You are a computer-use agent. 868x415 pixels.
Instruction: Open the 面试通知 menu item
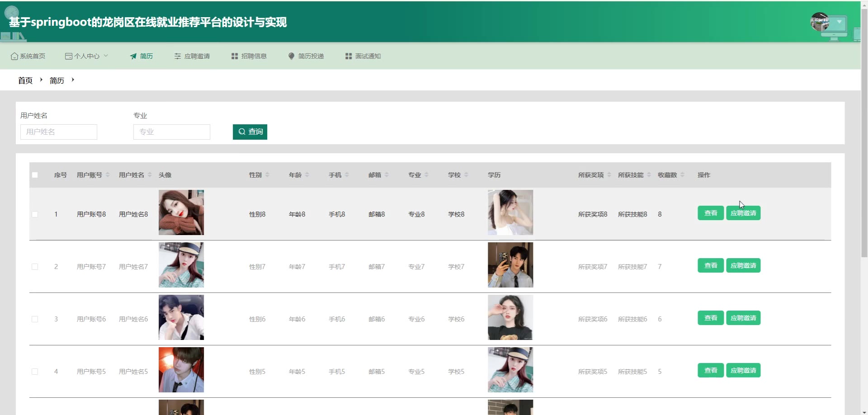click(x=363, y=56)
